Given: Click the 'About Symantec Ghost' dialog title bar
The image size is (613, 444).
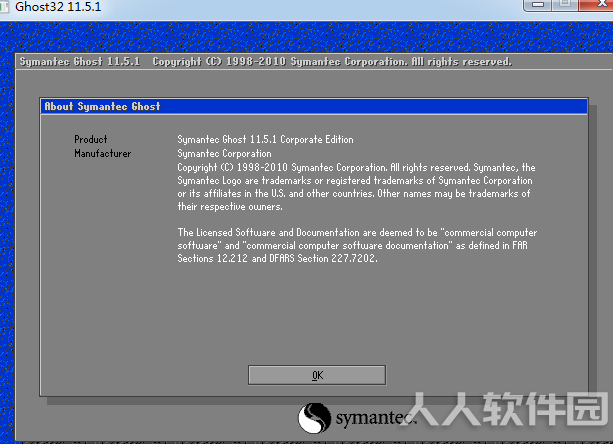Looking at the screenshot, I should click(314, 106).
